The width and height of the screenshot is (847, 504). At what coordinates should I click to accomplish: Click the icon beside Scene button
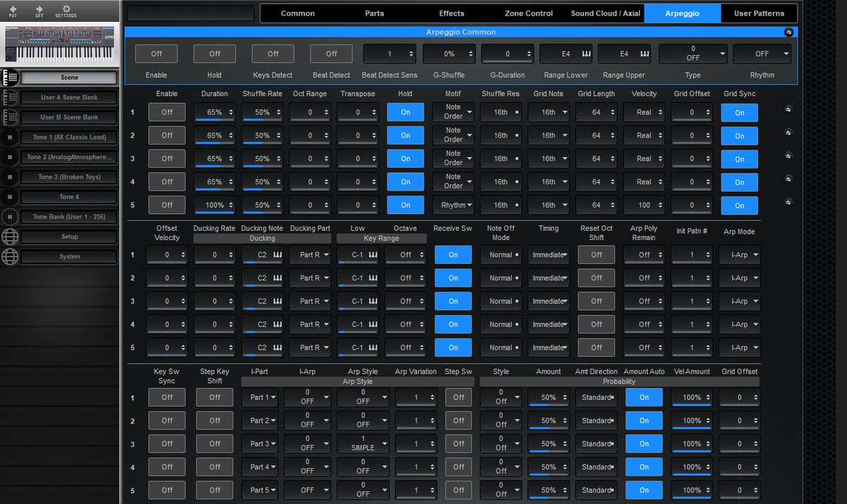tap(10, 78)
